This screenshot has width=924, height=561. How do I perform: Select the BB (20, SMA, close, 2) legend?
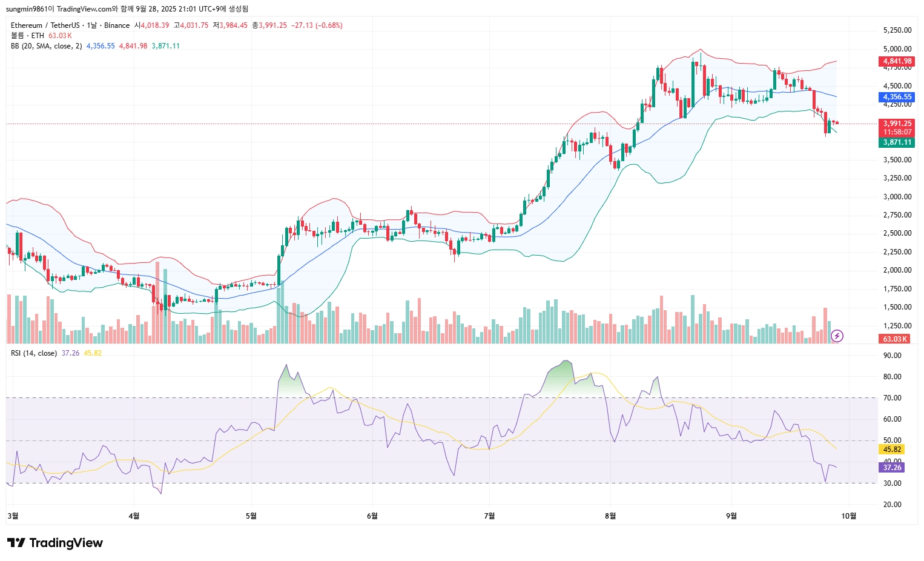(x=46, y=46)
